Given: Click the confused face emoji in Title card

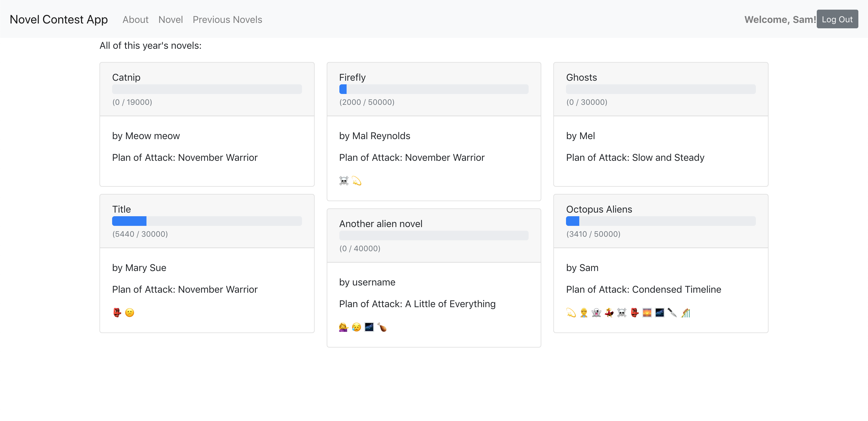Looking at the screenshot, I should pos(129,313).
